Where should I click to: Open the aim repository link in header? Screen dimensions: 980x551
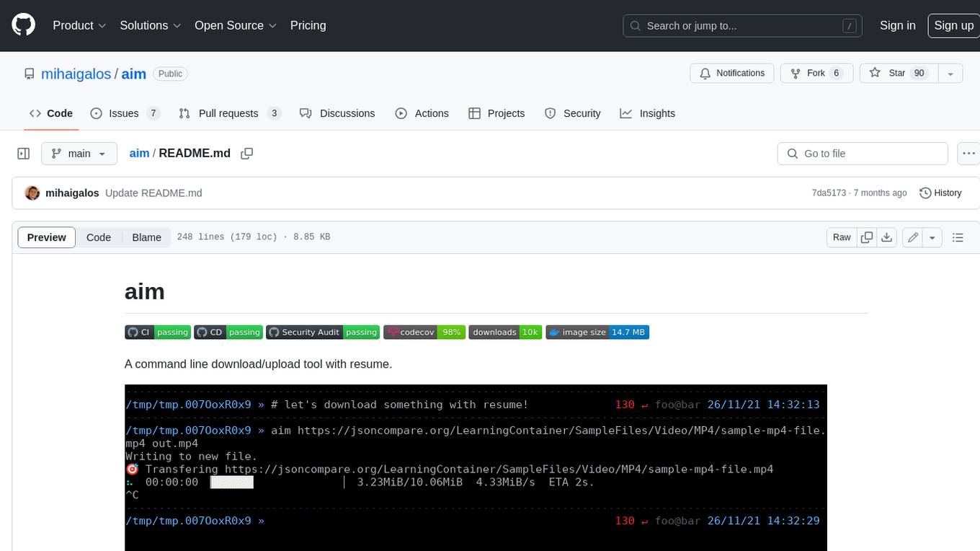pyautogui.click(x=134, y=74)
